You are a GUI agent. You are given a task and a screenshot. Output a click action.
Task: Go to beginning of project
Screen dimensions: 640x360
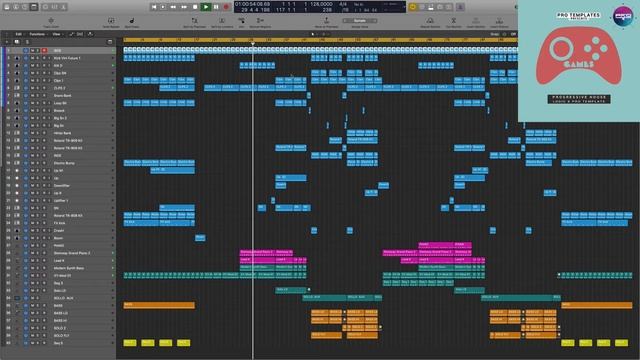pyautogui.click(x=153, y=7)
